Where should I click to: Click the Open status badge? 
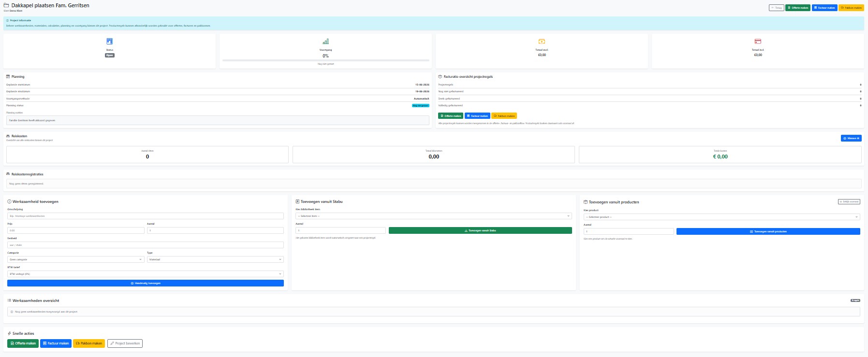pos(110,55)
